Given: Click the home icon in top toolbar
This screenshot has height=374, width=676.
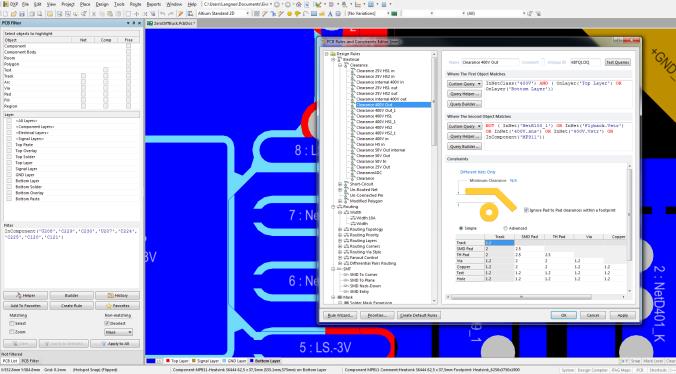Looking at the screenshot, I should click(299, 4).
